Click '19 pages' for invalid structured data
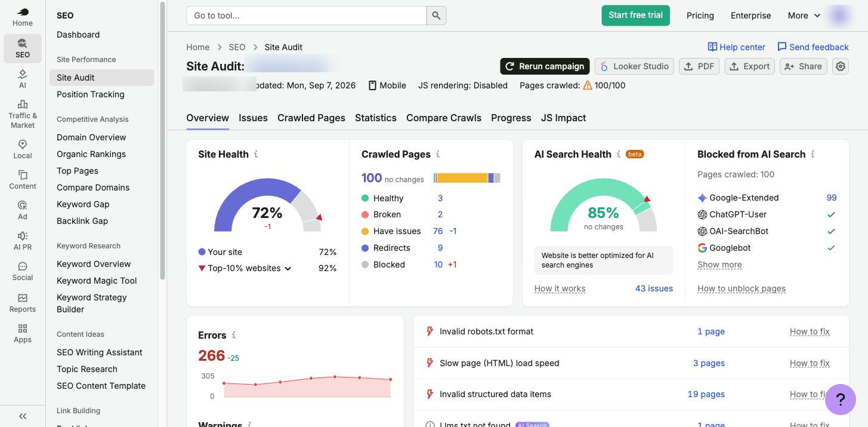868x427 pixels. pos(706,394)
